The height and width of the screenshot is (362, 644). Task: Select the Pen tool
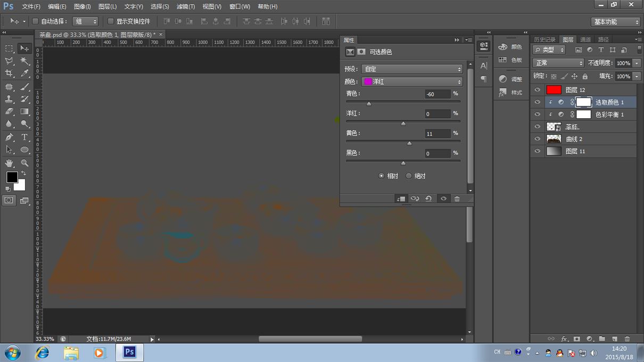coord(9,137)
